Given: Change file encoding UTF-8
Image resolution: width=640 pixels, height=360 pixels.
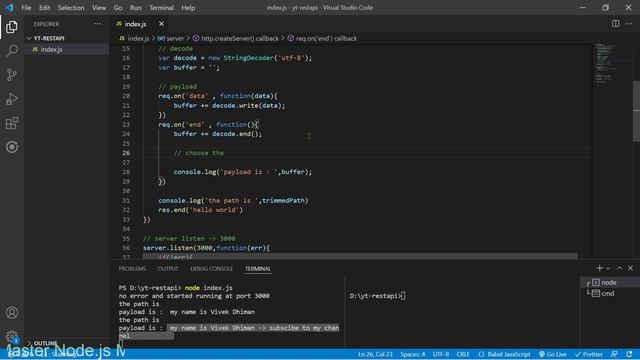Looking at the screenshot, I should click(440, 354).
